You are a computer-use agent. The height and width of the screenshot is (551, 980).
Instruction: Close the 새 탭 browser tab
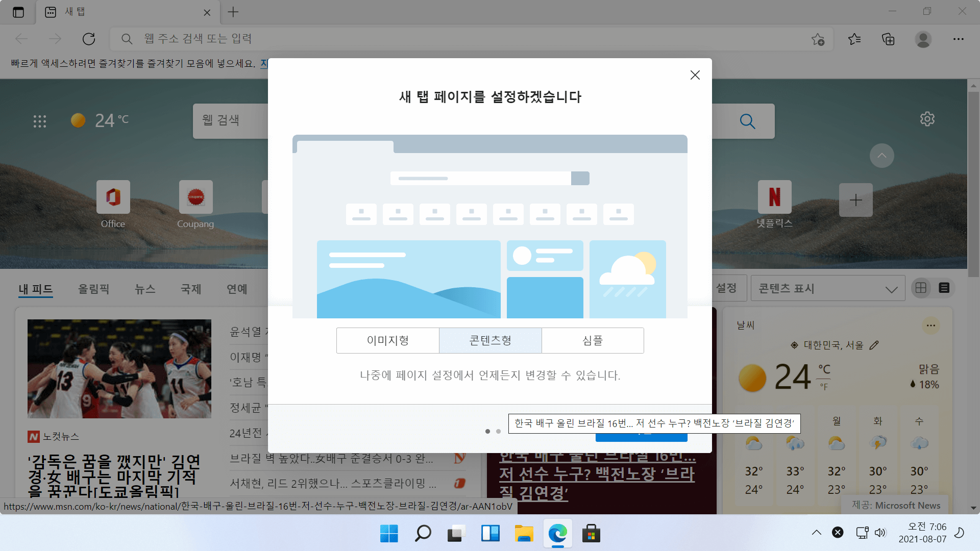[207, 12]
